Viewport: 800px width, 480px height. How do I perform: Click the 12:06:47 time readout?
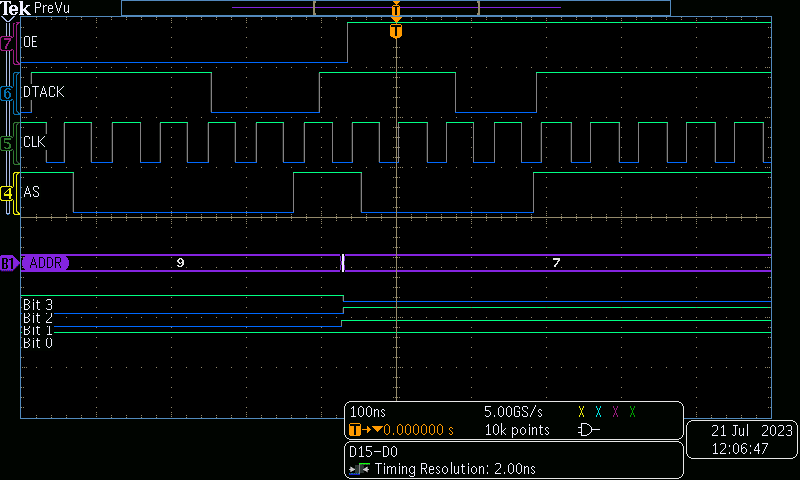[x=740, y=449]
